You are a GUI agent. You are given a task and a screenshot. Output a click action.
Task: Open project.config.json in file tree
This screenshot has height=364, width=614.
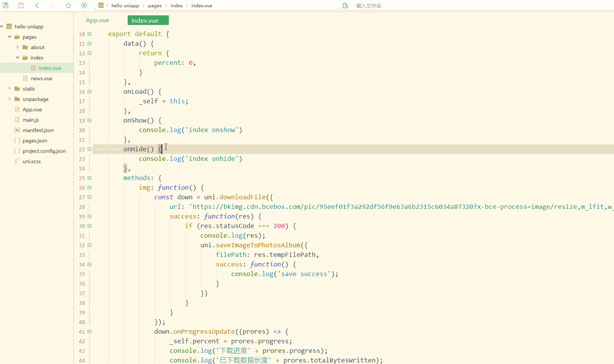pos(44,151)
